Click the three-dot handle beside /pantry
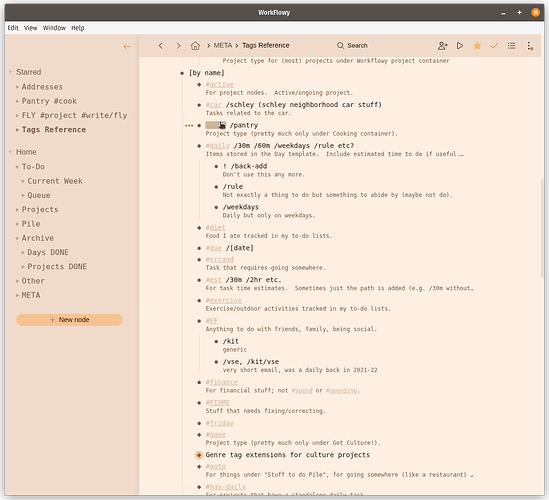Viewport: 549px width, 500px height. click(189, 125)
